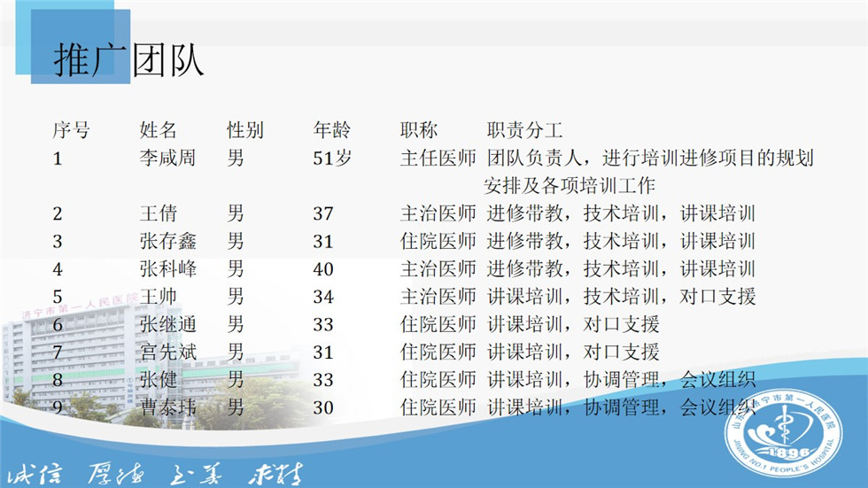
Task: Click the name 曹泰玮
Action: [x=167, y=407]
